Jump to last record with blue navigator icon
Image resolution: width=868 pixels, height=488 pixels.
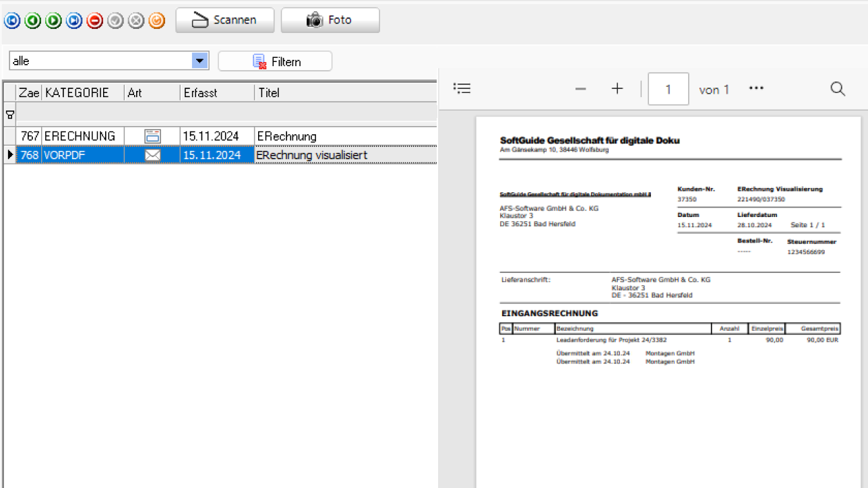coord(74,21)
